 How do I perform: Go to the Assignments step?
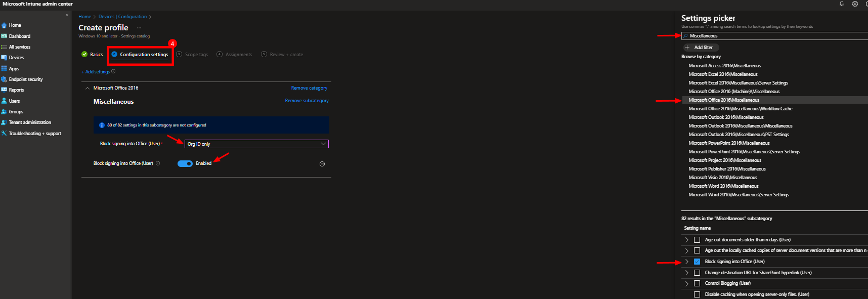click(x=234, y=55)
